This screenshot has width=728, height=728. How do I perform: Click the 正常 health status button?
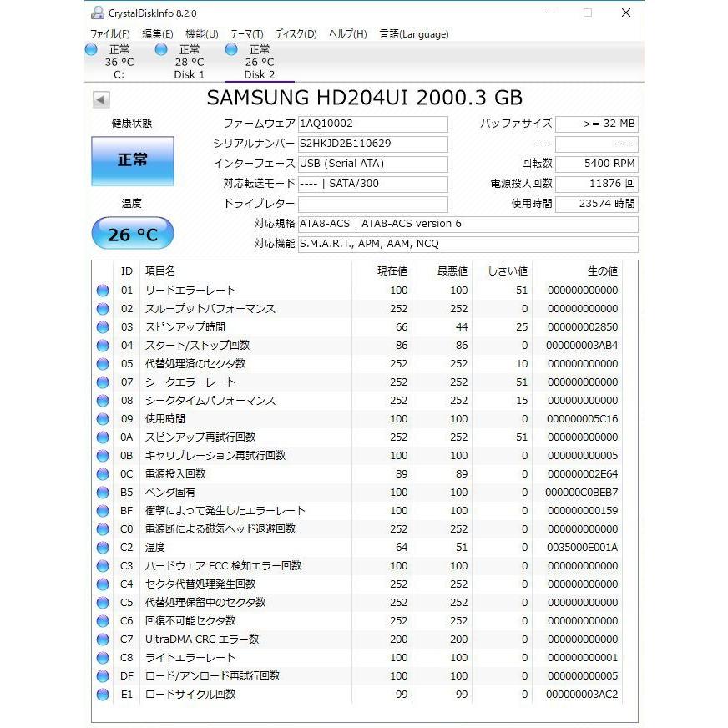(x=132, y=160)
